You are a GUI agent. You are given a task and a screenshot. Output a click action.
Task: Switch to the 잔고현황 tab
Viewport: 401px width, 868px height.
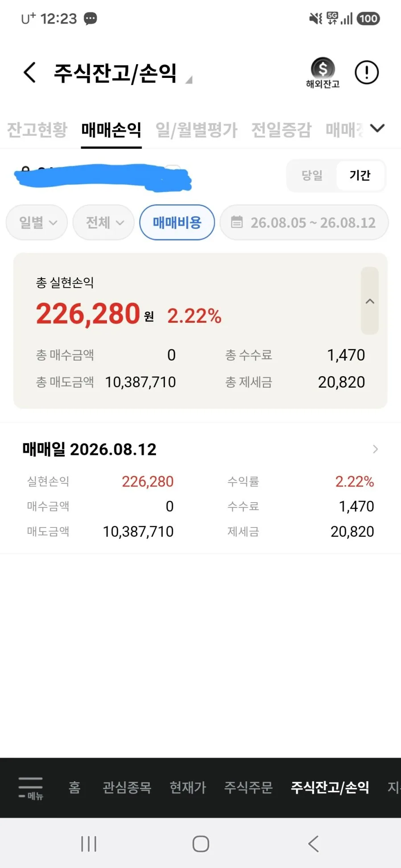point(37,130)
